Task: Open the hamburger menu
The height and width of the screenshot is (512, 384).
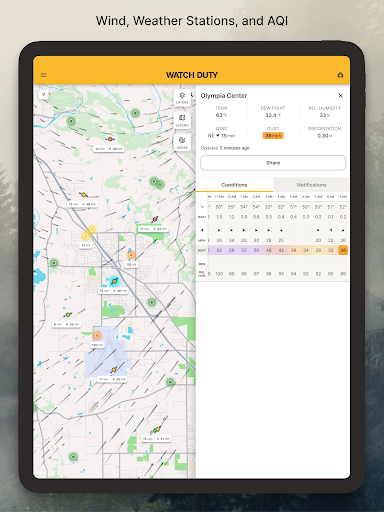Action: point(44,75)
